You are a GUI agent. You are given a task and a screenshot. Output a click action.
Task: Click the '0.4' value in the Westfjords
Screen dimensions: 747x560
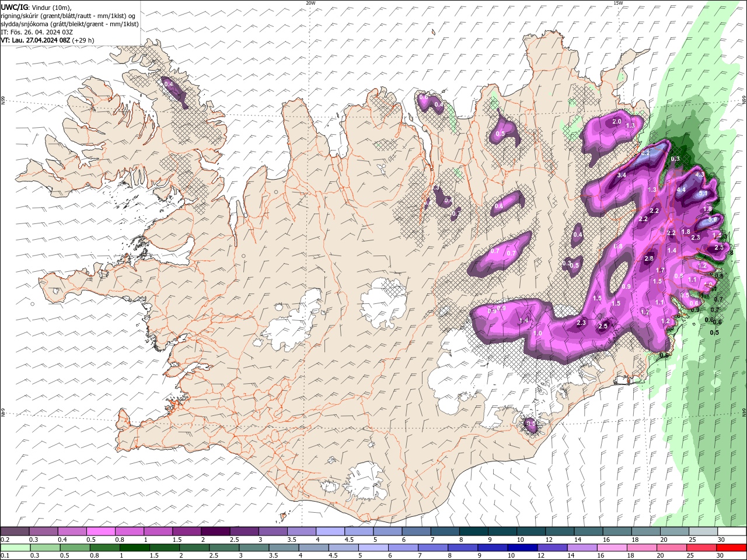point(169,85)
